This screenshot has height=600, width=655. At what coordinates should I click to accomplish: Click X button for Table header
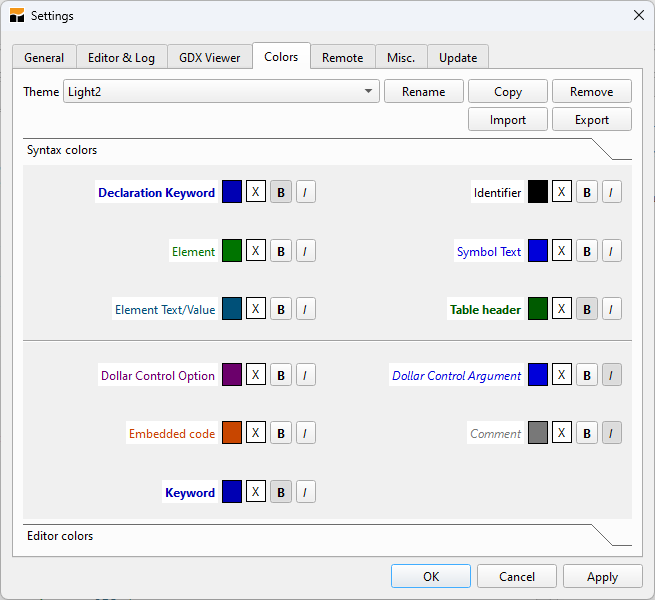562,309
